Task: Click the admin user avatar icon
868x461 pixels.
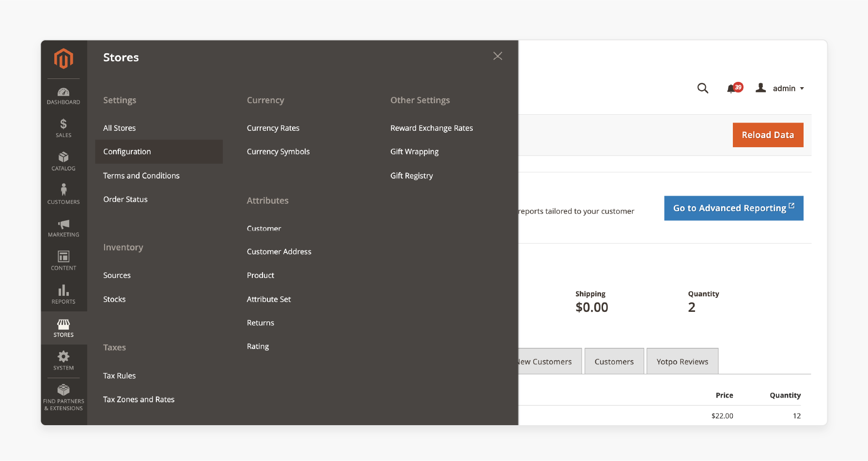Action: tap(761, 88)
